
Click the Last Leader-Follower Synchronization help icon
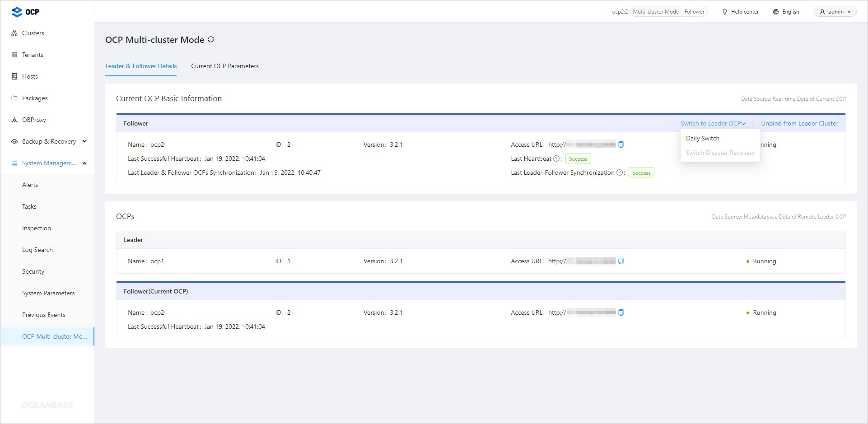click(620, 172)
